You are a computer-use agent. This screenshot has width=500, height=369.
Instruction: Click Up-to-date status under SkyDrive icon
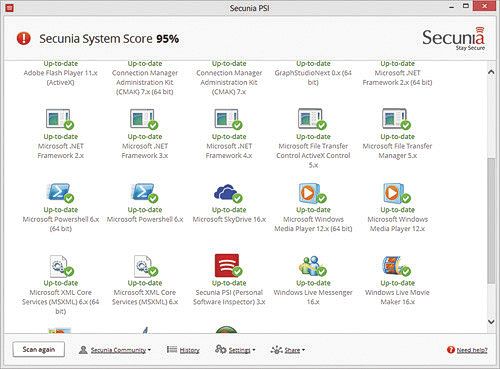(x=229, y=210)
